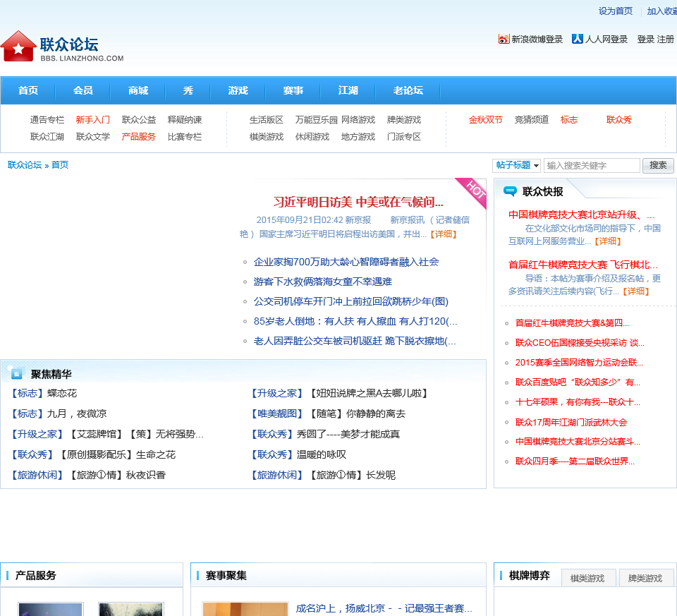Viewport: 677px width, 616px height.
Task: Click the 联众论坛 breadcrumb link
Action: (x=25, y=164)
